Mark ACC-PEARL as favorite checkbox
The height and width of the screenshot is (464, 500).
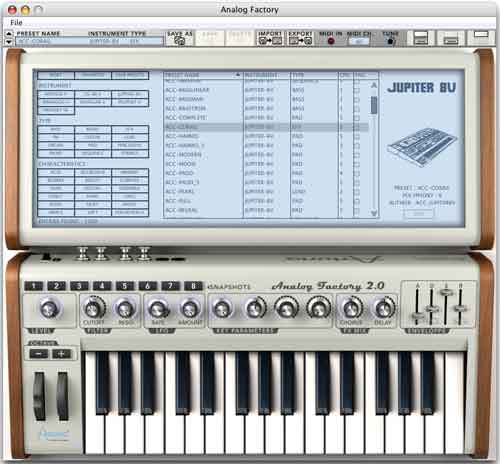[357, 192]
